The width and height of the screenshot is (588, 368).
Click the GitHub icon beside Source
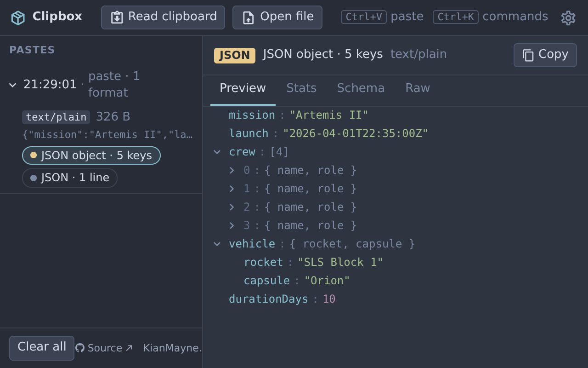[80, 348]
